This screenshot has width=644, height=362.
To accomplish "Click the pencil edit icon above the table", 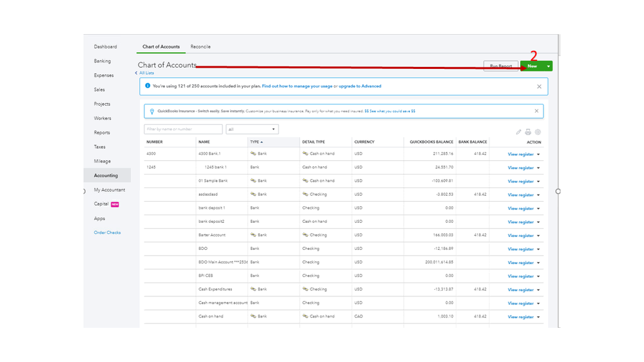I will (519, 132).
